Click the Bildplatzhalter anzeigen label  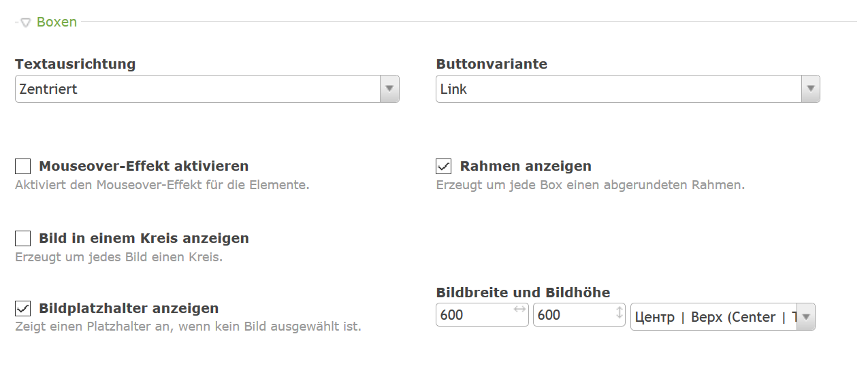129,308
